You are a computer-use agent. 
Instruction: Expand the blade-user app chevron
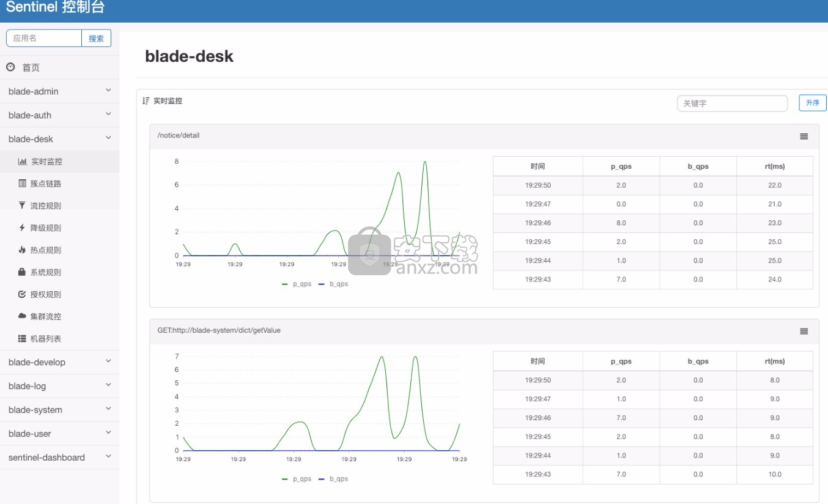pyautogui.click(x=108, y=433)
